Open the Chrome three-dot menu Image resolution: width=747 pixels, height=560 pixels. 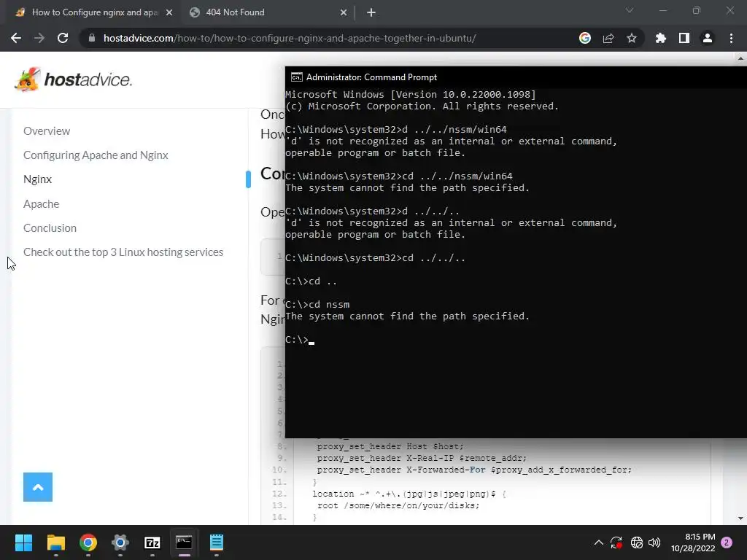click(x=731, y=38)
